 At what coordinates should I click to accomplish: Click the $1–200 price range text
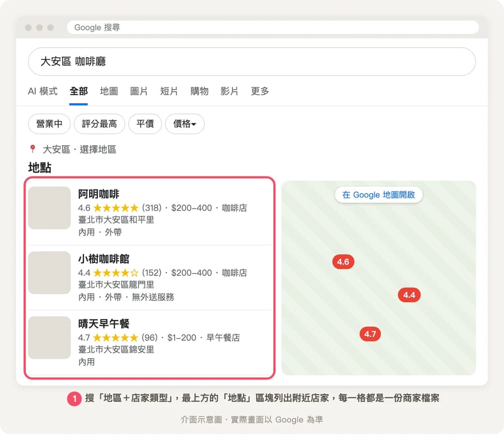181,337
